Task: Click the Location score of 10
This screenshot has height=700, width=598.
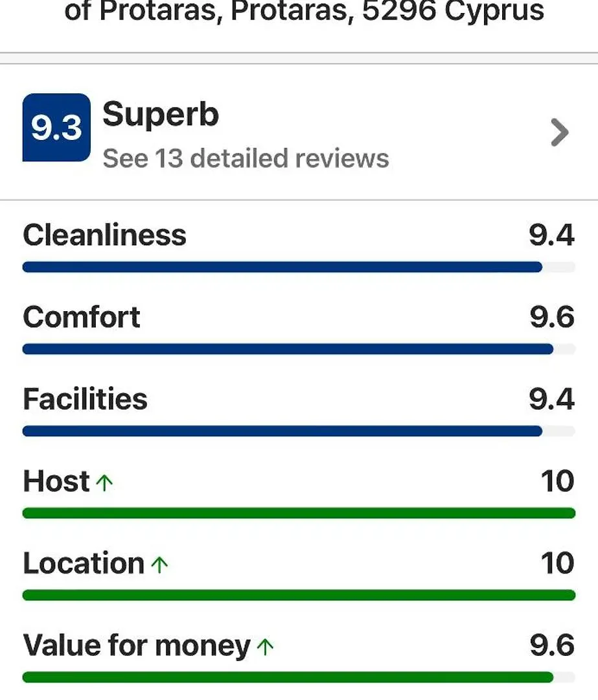Action: pos(557,563)
